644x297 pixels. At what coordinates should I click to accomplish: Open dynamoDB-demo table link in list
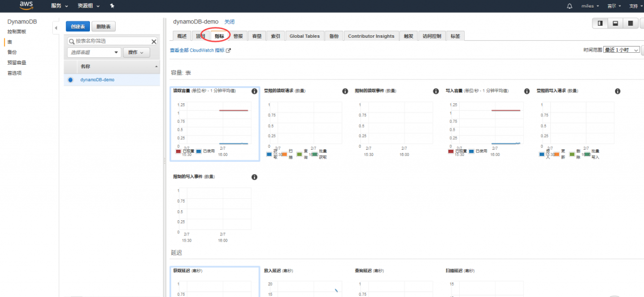click(97, 80)
